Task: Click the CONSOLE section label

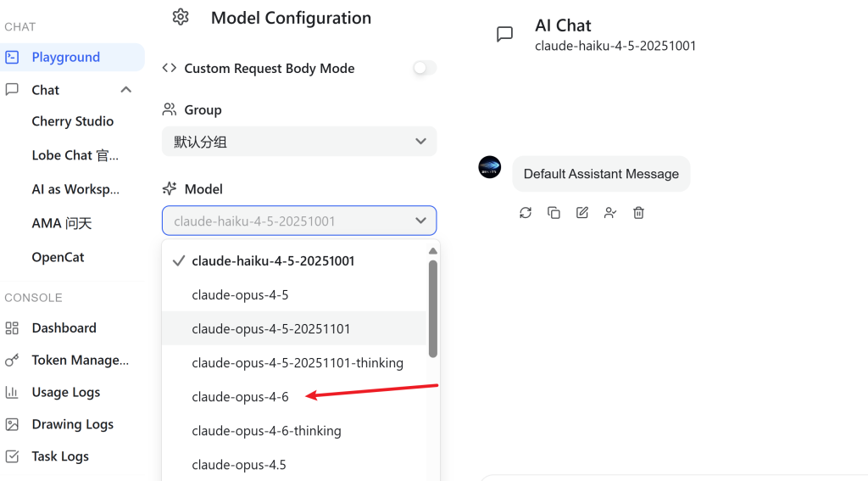Action: (x=33, y=298)
